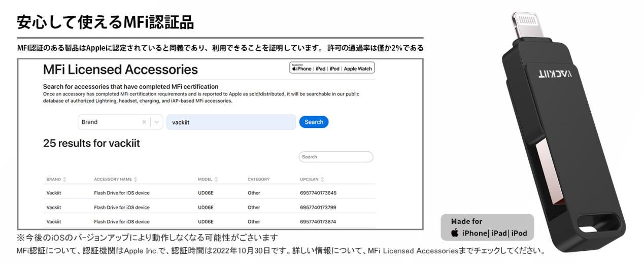Select the Brand search-type combo box

click(121, 122)
